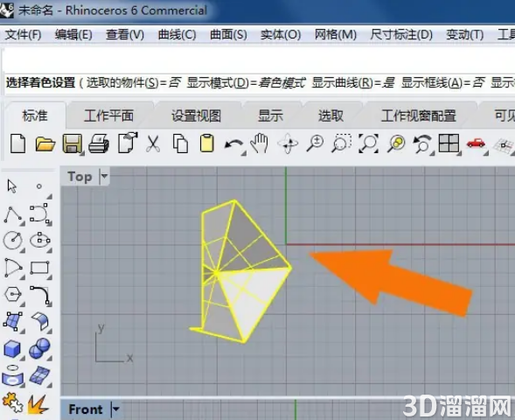The width and height of the screenshot is (515, 420).
Task: Select the control point Curve tool
Action: [39, 213]
